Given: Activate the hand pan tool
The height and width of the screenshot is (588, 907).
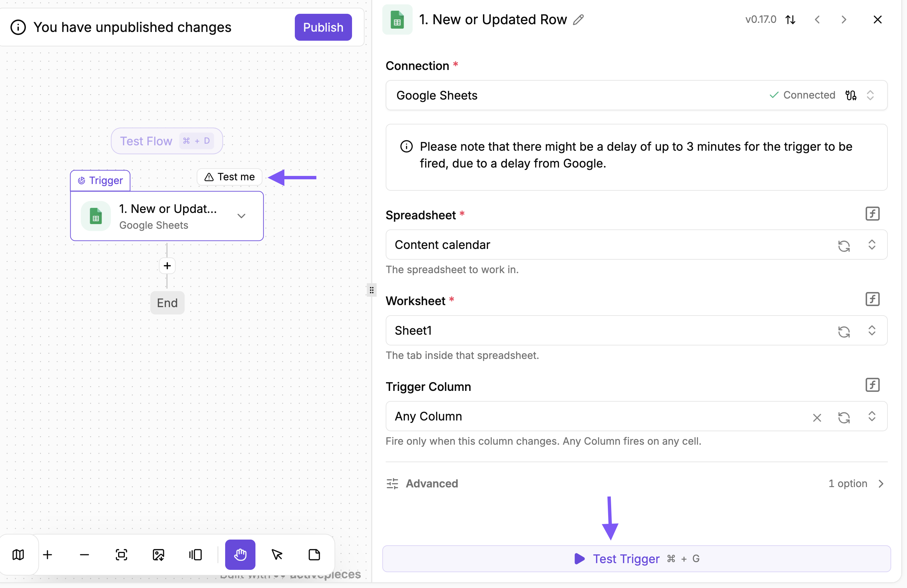Looking at the screenshot, I should pos(240,554).
